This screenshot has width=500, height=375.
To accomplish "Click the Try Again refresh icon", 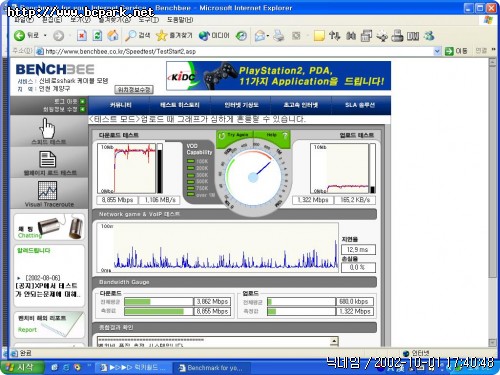I will point(222,136).
